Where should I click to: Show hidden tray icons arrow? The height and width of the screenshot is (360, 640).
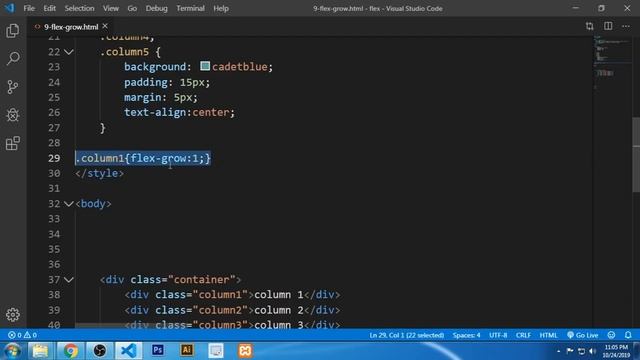[x=558, y=351]
